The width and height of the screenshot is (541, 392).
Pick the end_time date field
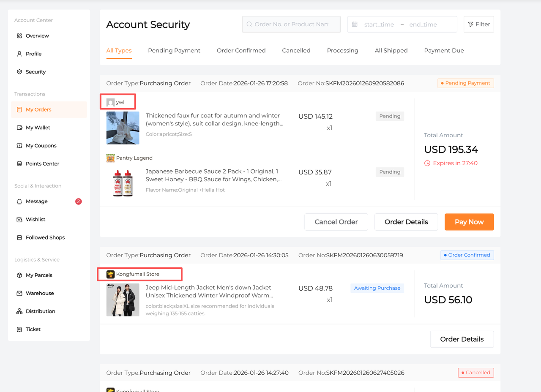pos(423,24)
